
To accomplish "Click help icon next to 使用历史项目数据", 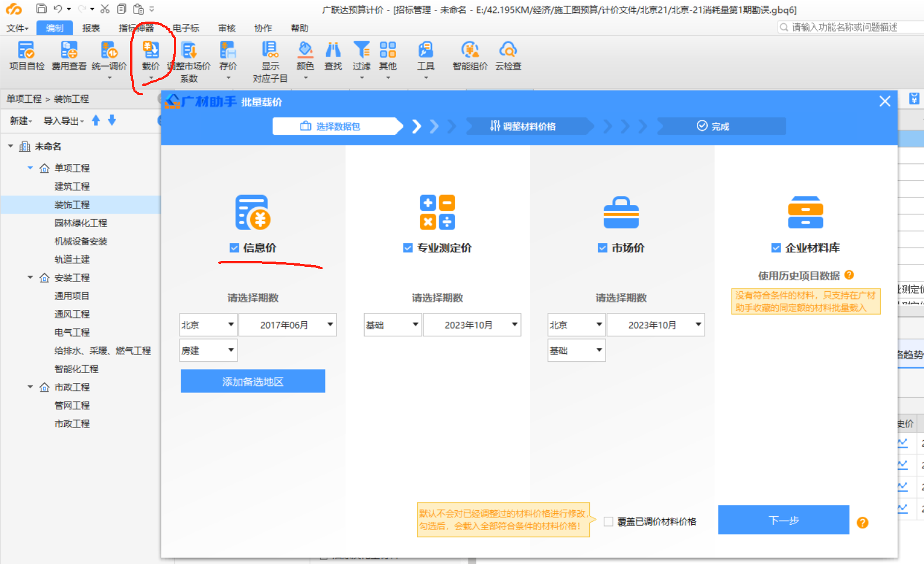I will [849, 274].
